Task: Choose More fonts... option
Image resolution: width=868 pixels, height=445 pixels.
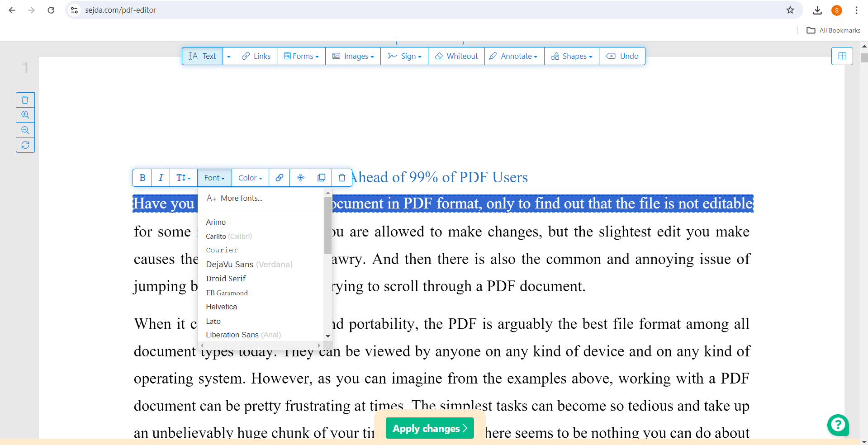Action: point(234,198)
